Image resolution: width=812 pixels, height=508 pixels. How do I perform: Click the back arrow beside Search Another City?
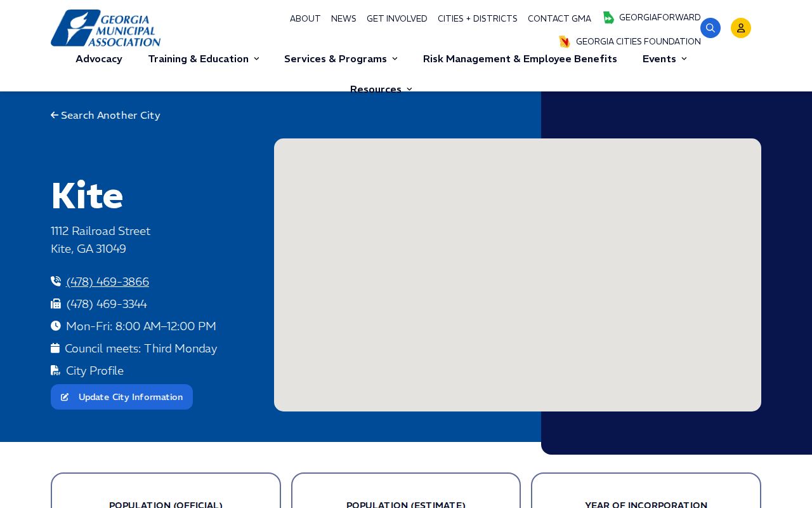pyautogui.click(x=55, y=116)
